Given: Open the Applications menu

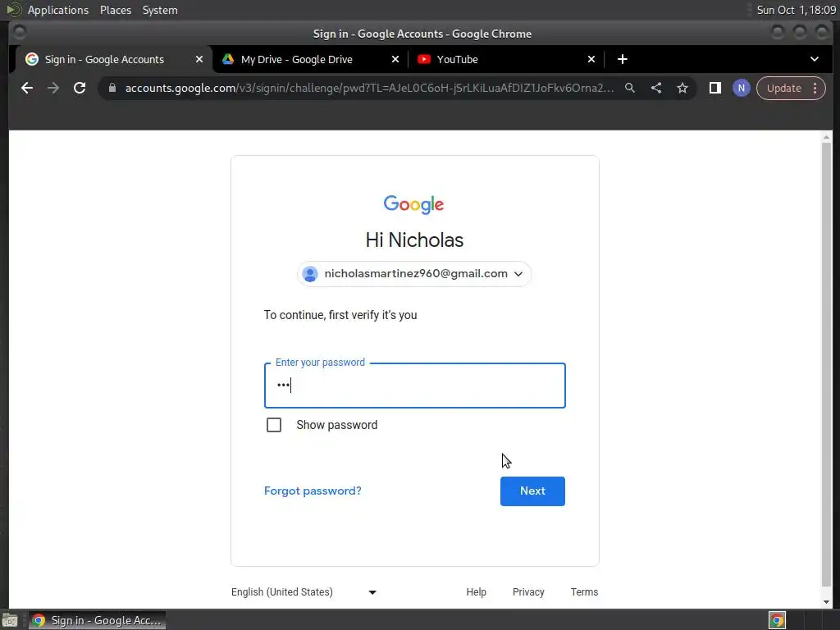Looking at the screenshot, I should coord(58,10).
